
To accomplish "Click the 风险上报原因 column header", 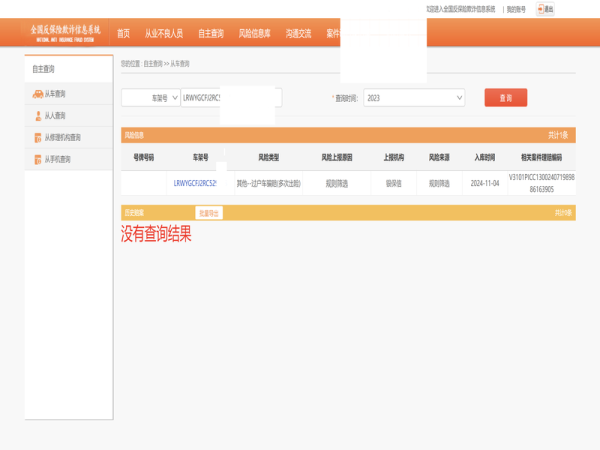I will (x=337, y=157).
